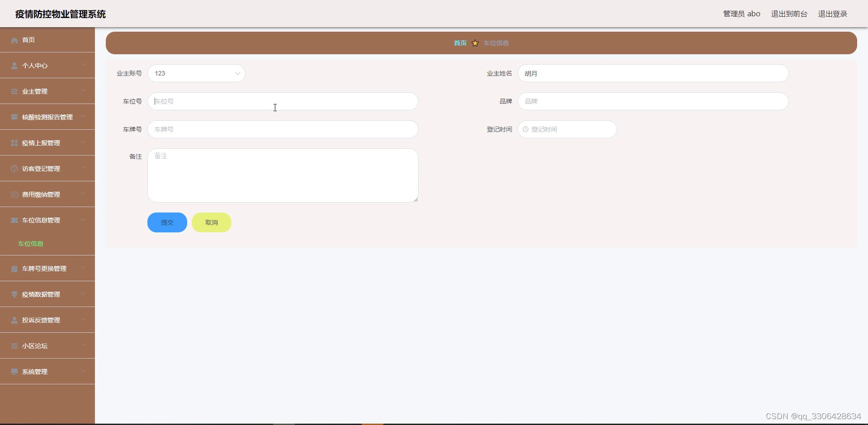This screenshot has width=868, height=425.
Task: Open the 登记时间 date picker field
Action: point(567,130)
